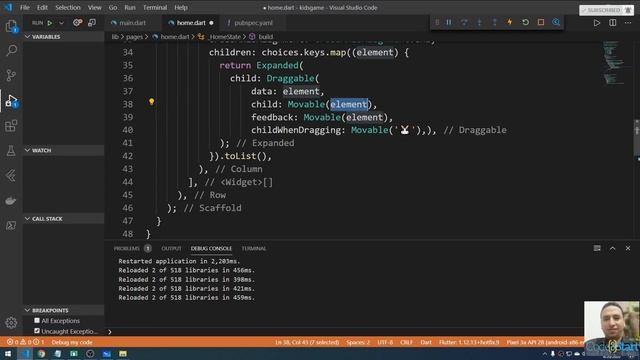Switch to the PROBLEMS panel tab
Screen dimensions: 640x360
point(127,248)
